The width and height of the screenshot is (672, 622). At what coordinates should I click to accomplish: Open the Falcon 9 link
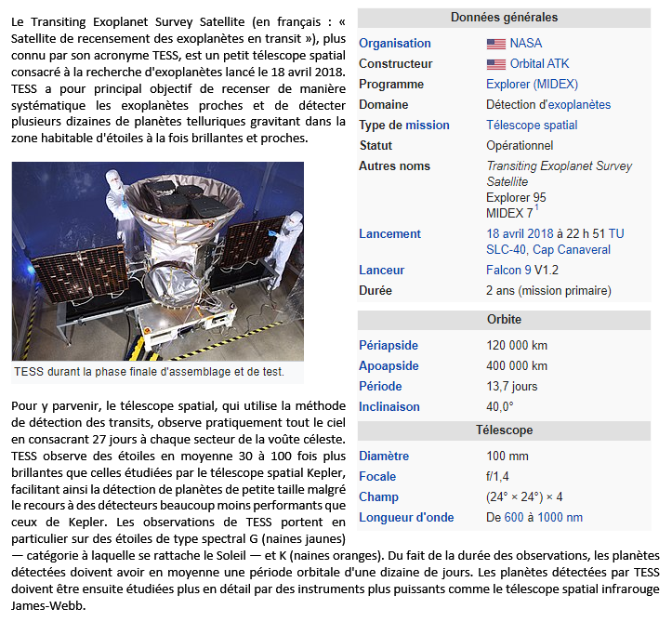point(508,271)
